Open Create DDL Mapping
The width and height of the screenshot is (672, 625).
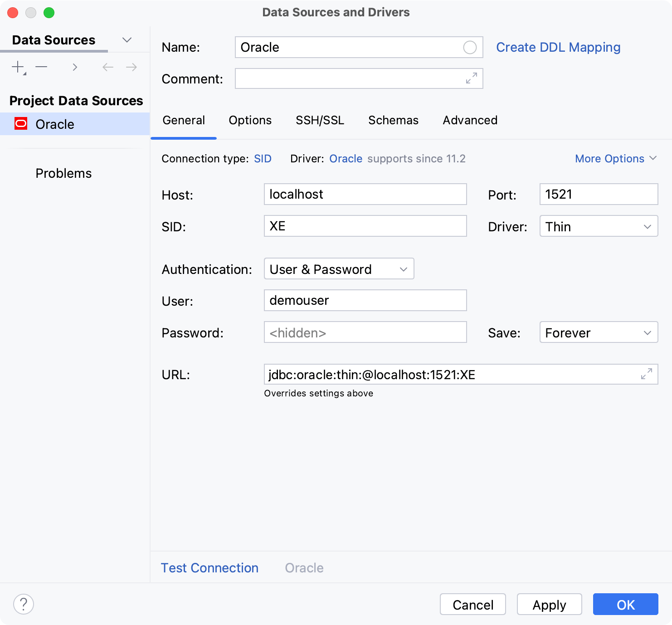[558, 47]
